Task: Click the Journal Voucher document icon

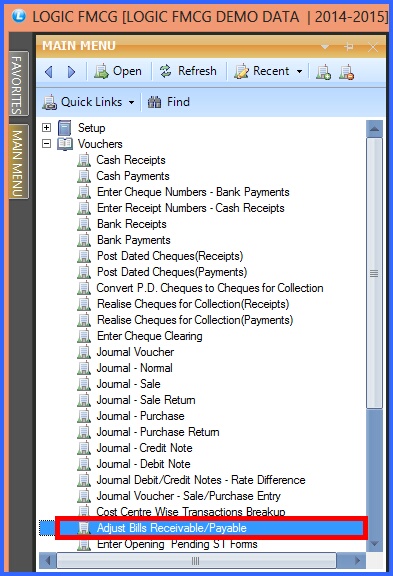Action: point(84,352)
